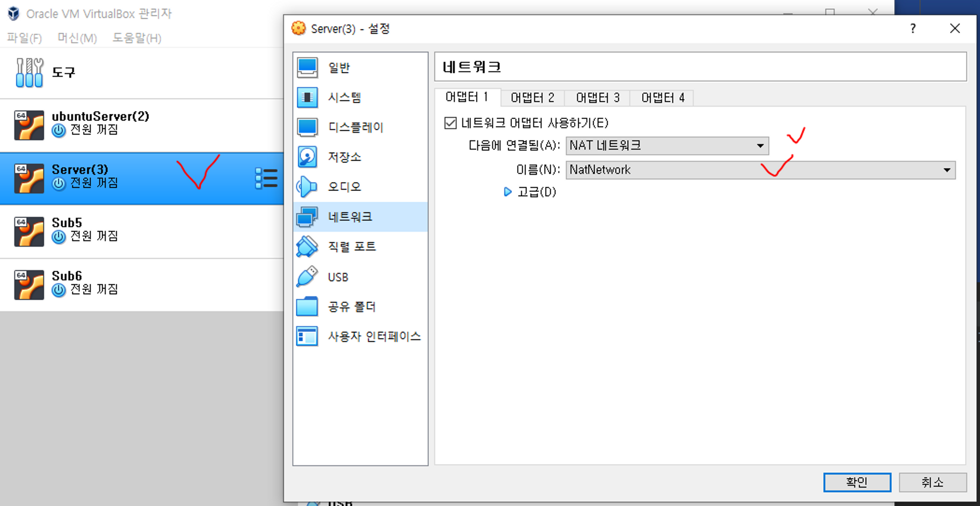Select the ubuntuServer(2) virtual machine
Screen dimensions: 980x506
pos(142,125)
